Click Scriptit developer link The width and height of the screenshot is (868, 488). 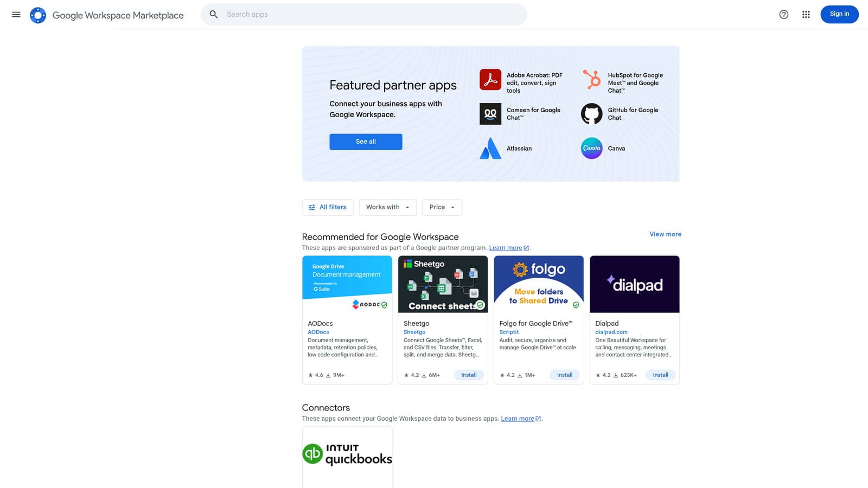tap(509, 332)
